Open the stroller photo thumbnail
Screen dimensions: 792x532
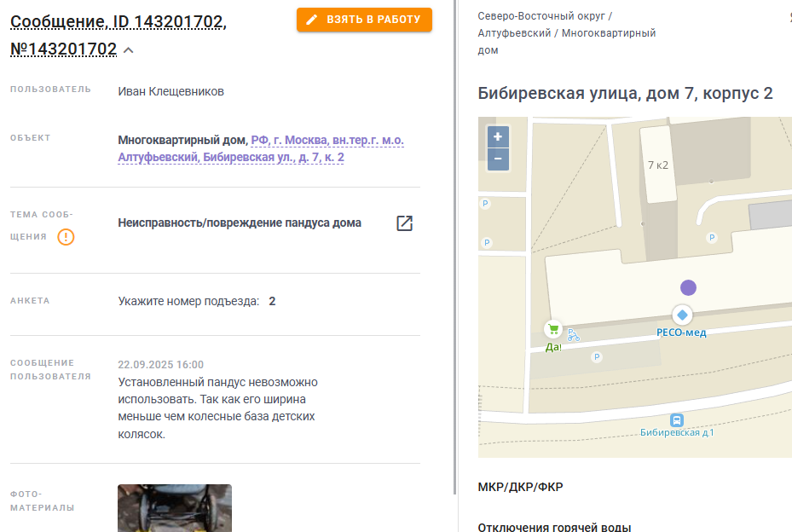tap(175, 508)
